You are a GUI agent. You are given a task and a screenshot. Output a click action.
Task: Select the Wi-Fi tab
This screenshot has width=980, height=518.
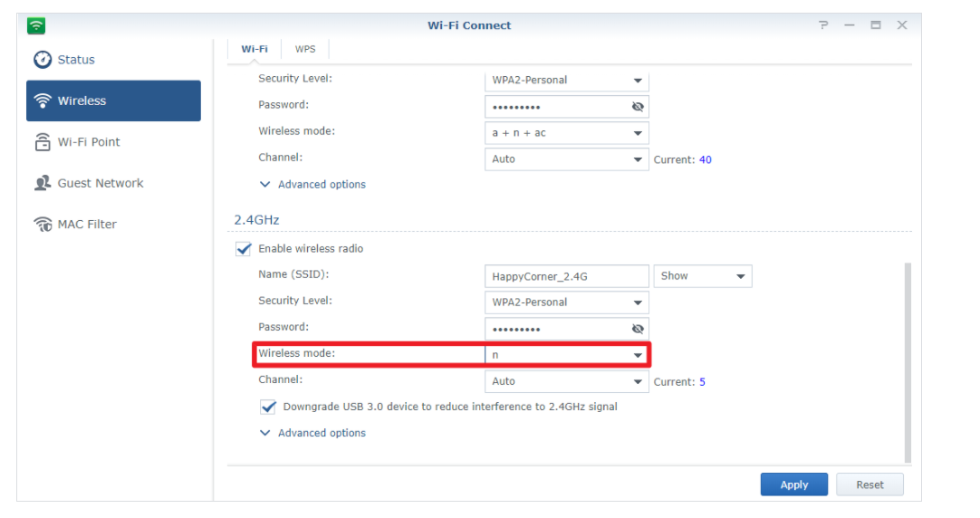pos(255,49)
